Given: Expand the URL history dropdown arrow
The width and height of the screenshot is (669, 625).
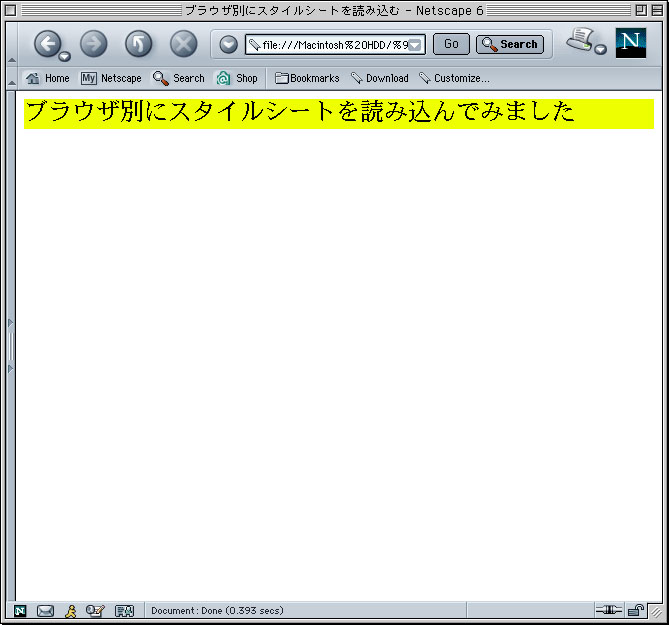Looking at the screenshot, I should (x=415, y=45).
